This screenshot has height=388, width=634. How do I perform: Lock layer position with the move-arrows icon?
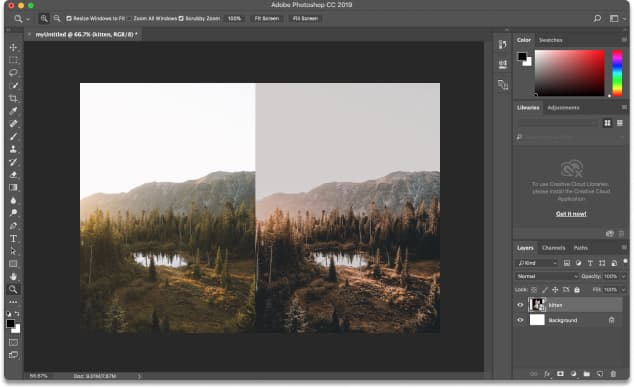tap(555, 290)
